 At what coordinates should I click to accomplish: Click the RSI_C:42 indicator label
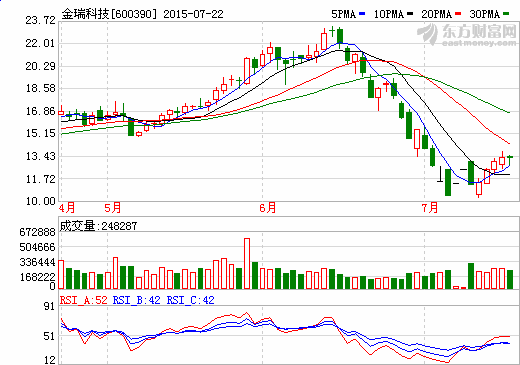click(191, 300)
